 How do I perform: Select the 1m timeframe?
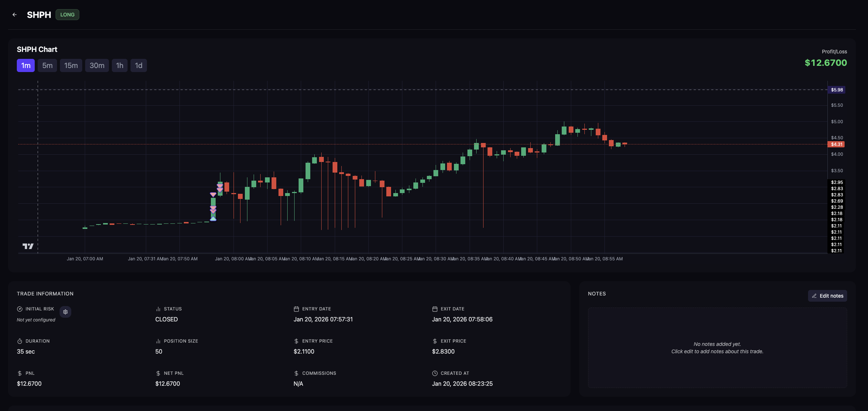(x=26, y=65)
